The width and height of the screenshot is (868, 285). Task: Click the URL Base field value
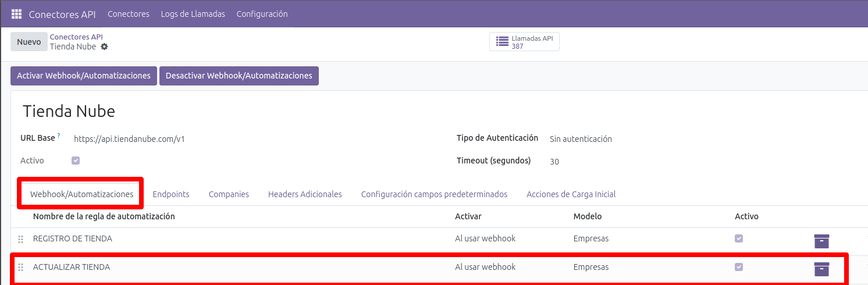tap(129, 139)
